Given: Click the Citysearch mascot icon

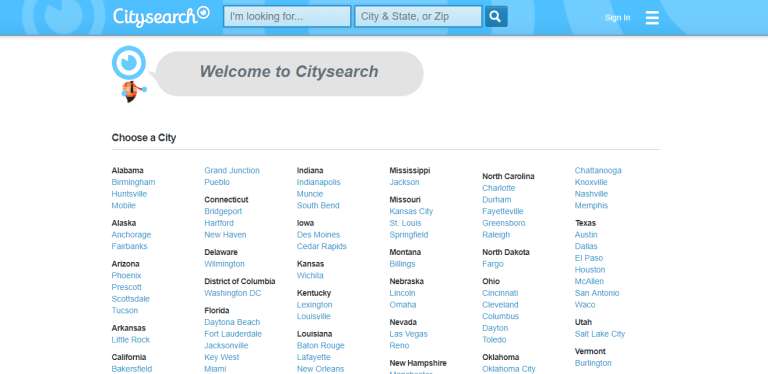Looking at the screenshot, I should [130, 74].
